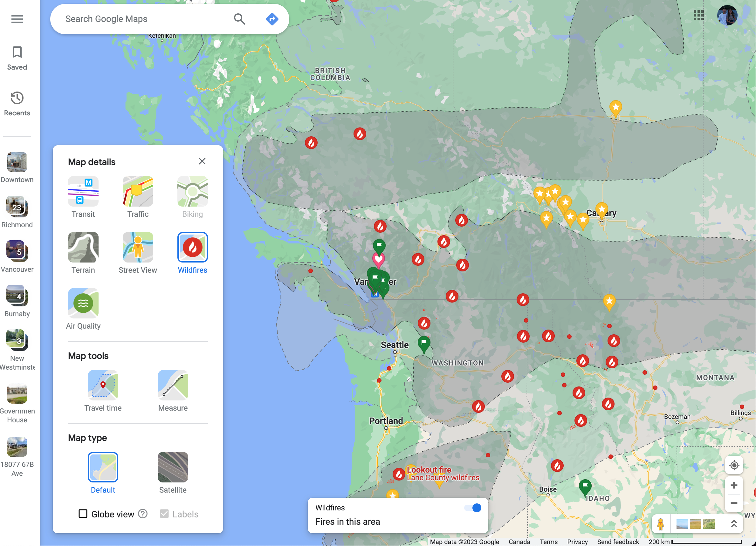Image resolution: width=756 pixels, height=546 pixels.
Task: Open the Downtown recent place
Action: tap(17, 168)
